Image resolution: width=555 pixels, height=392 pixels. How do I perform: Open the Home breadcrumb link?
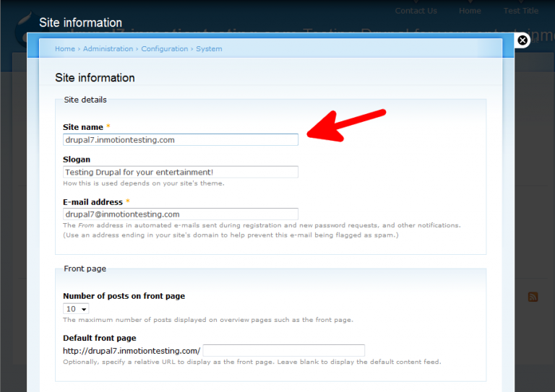65,49
